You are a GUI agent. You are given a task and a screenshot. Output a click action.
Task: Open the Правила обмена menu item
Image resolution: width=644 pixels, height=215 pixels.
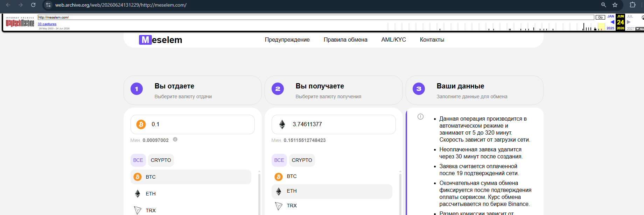(345, 40)
